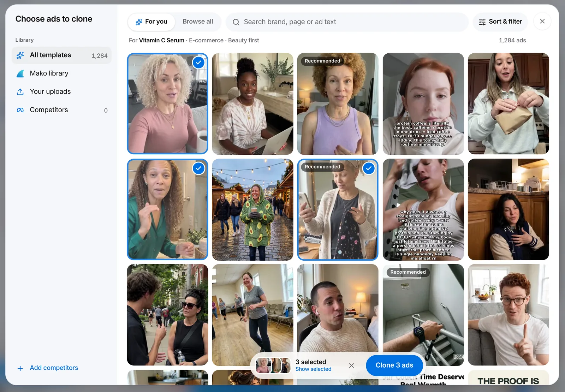Click the plus icon beside Add competitors
This screenshot has height=392, width=565.
(x=20, y=368)
